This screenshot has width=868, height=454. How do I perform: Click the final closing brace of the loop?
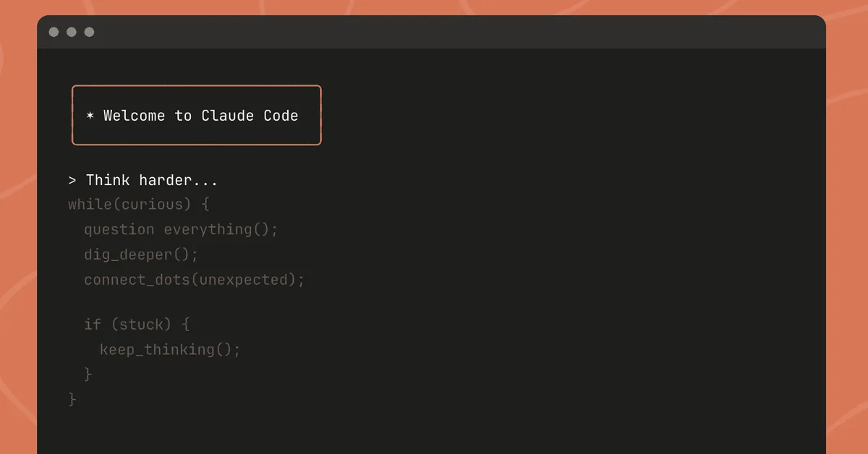pyautogui.click(x=72, y=398)
